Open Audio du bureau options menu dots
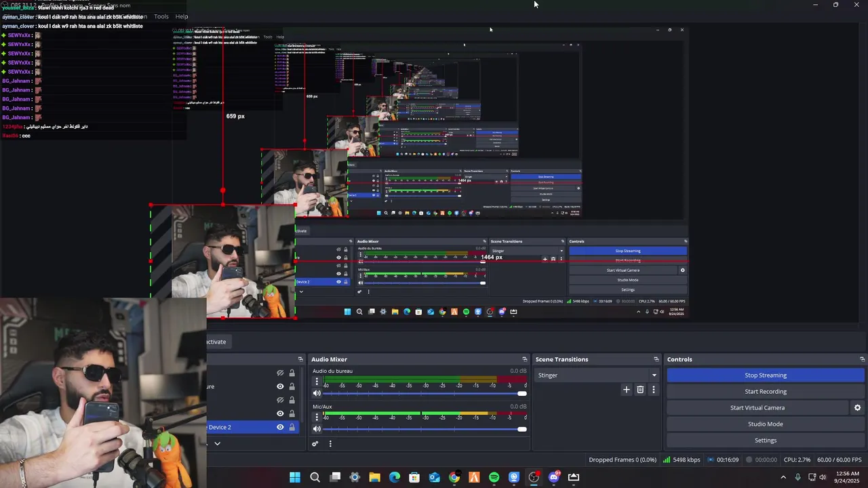The image size is (868, 488). [x=317, y=382]
